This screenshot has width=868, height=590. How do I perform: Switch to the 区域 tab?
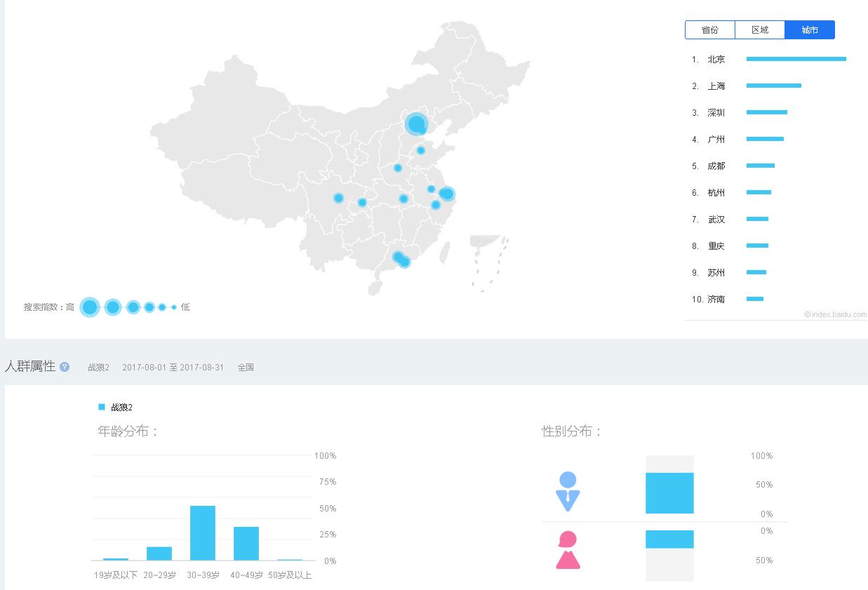[x=760, y=29]
